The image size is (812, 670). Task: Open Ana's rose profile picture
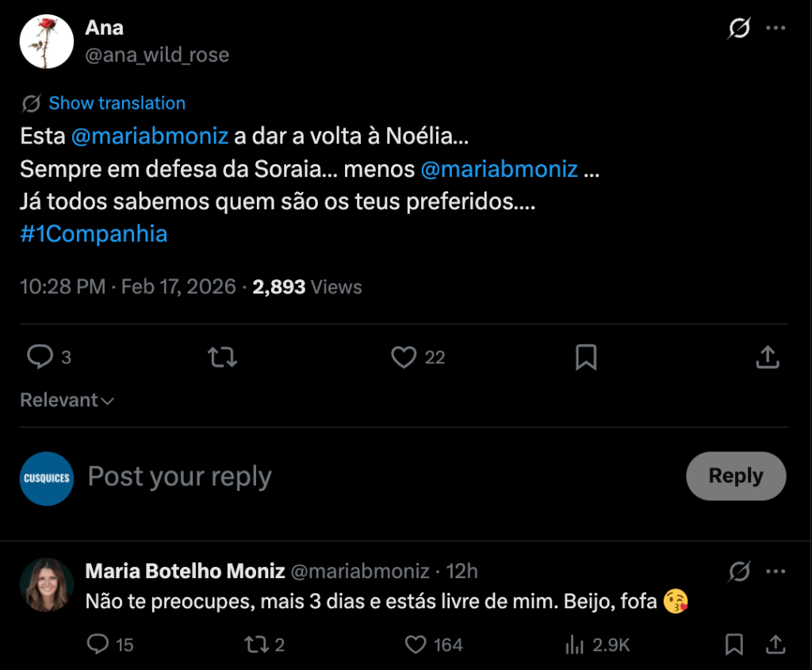(x=47, y=42)
